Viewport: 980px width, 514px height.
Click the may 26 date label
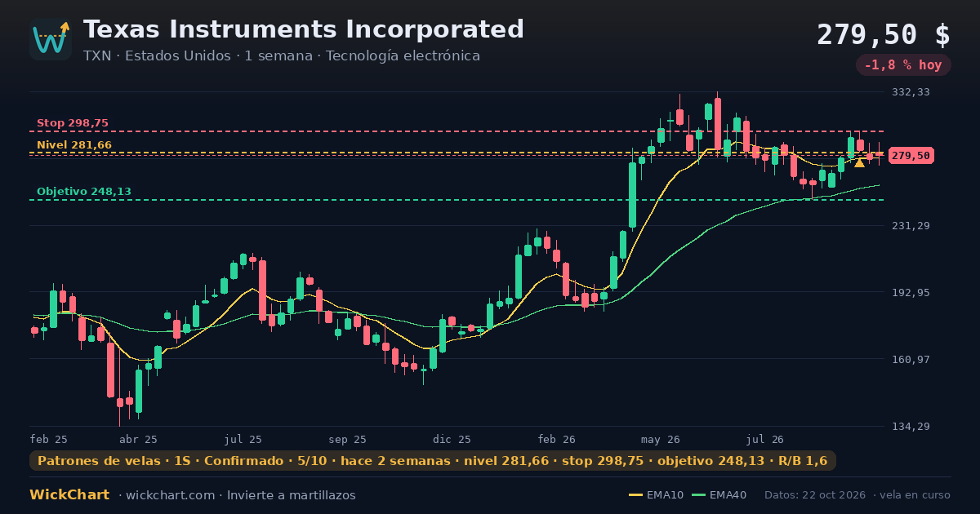tap(661, 439)
